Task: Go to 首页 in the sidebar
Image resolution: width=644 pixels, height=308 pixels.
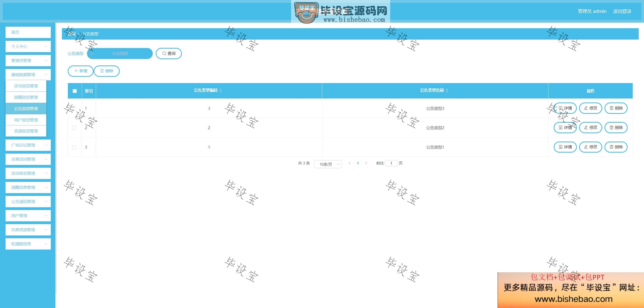Action: coord(28,32)
